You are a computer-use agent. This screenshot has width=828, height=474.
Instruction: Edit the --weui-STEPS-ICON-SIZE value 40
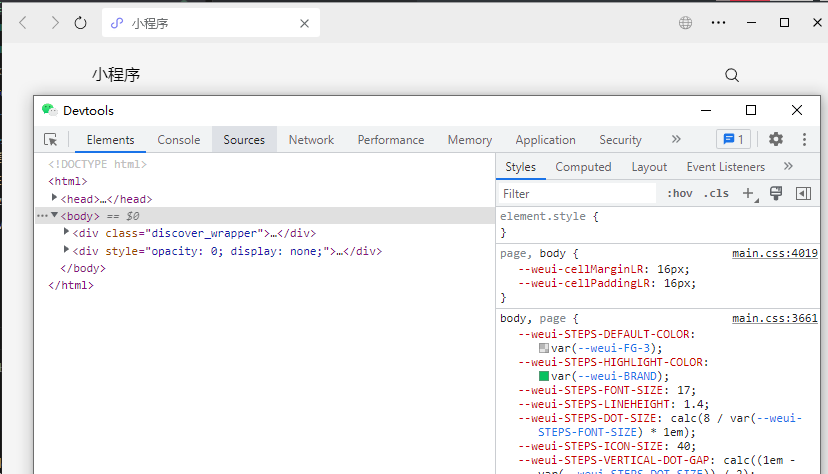(683, 446)
